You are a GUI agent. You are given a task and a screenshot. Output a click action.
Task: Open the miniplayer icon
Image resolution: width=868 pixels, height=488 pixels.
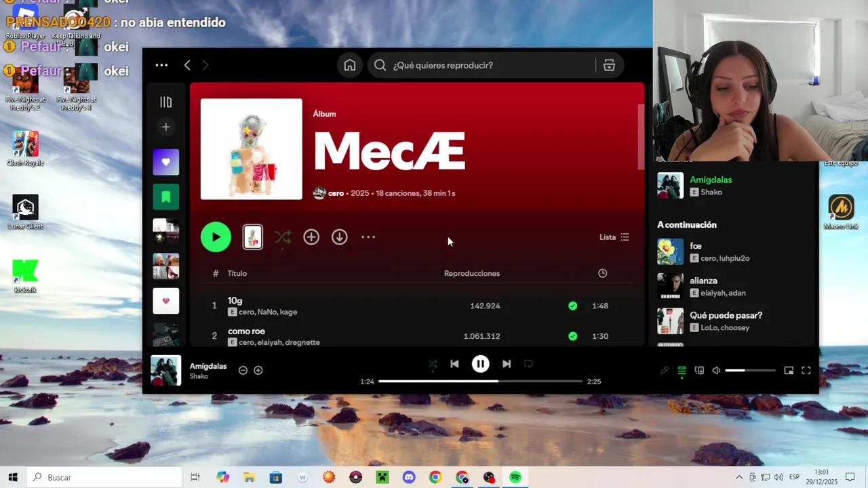(789, 371)
